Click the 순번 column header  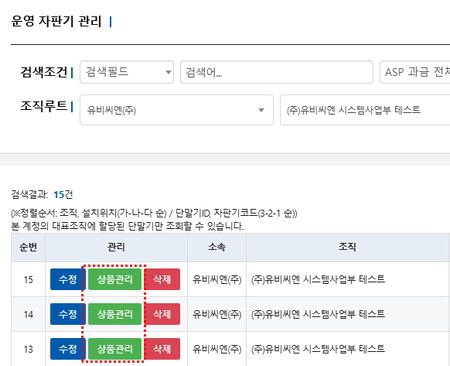pos(28,247)
